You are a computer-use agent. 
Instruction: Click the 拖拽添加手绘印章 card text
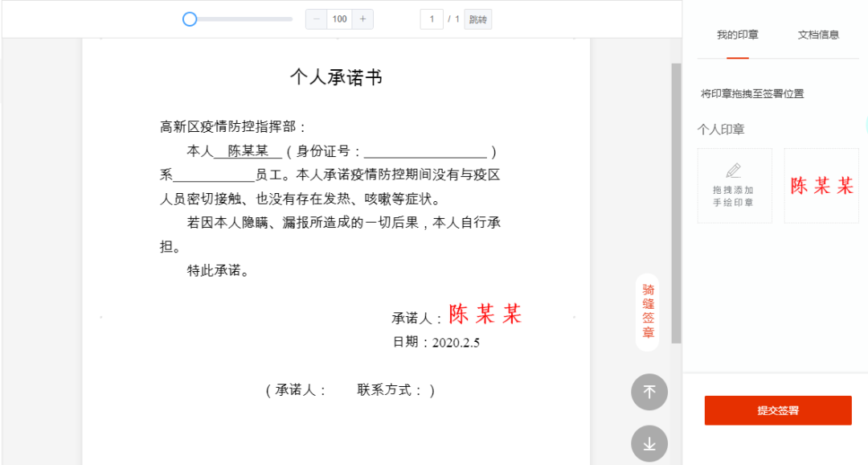(733, 196)
